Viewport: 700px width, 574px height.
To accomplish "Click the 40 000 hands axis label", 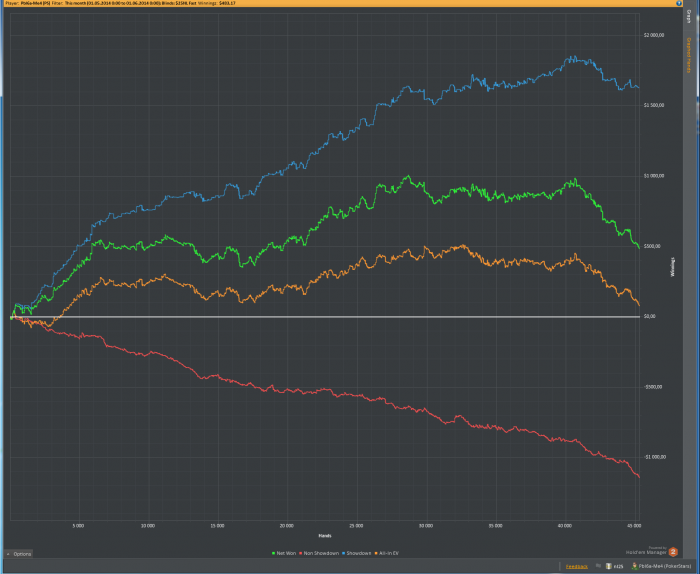I will click(x=565, y=526).
